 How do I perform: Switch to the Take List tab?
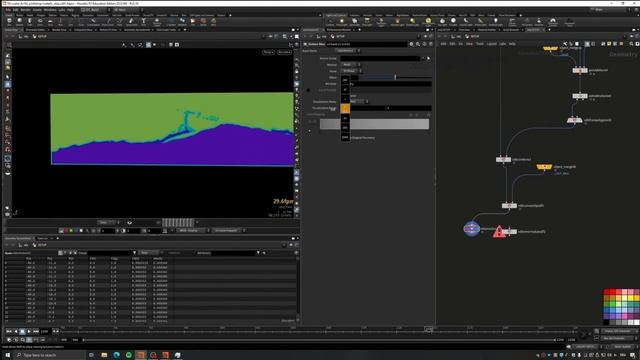pos(43,238)
